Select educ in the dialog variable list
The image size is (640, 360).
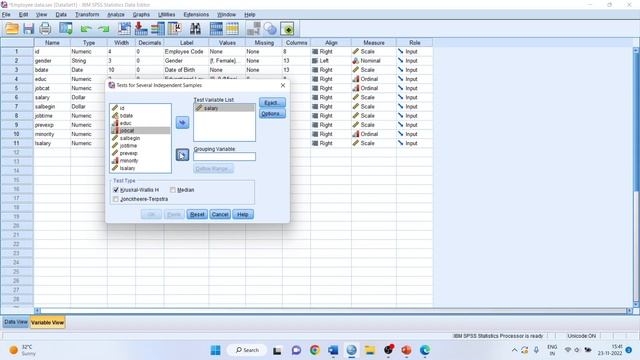140,123
